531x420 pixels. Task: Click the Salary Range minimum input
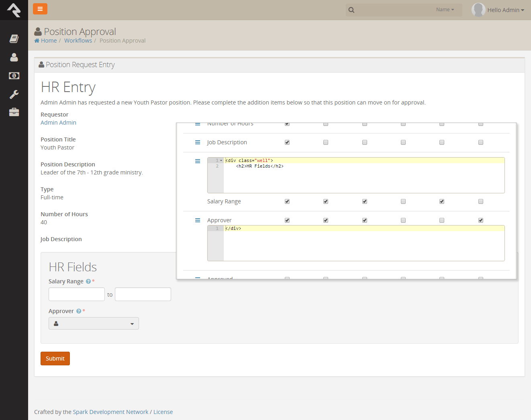pos(77,294)
